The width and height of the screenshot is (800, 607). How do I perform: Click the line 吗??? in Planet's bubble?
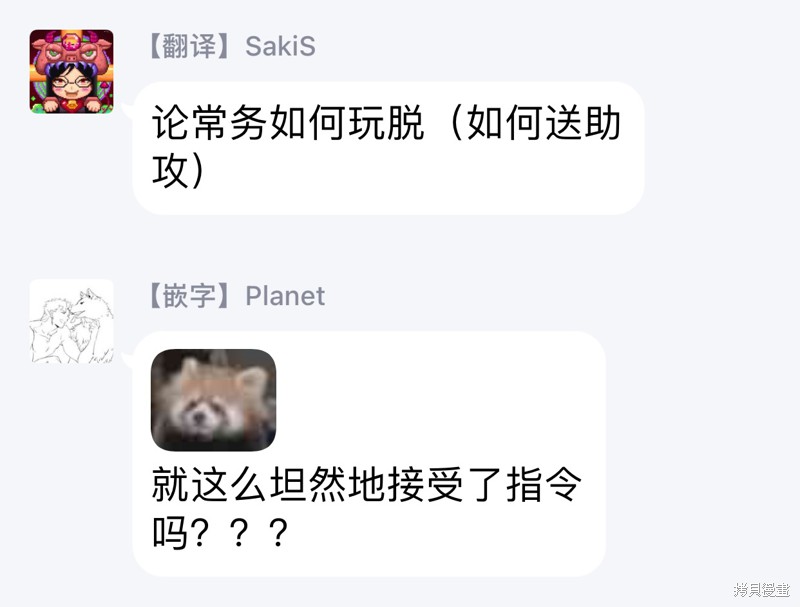tap(220, 533)
